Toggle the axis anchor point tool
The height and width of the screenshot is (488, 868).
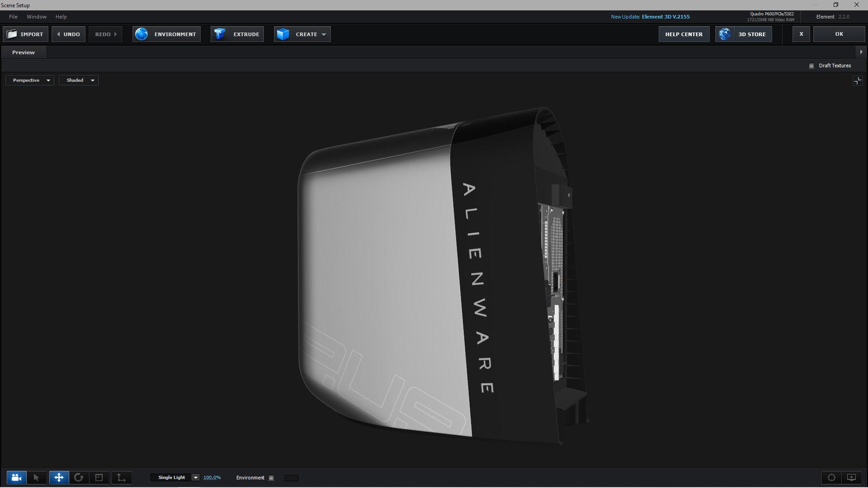[x=121, y=478]
